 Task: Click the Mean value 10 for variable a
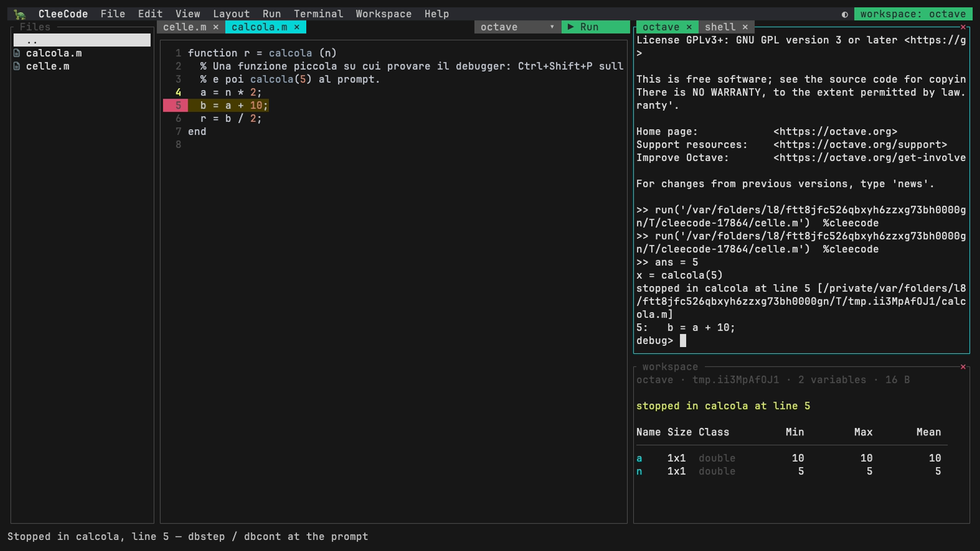tap(935, 458)
